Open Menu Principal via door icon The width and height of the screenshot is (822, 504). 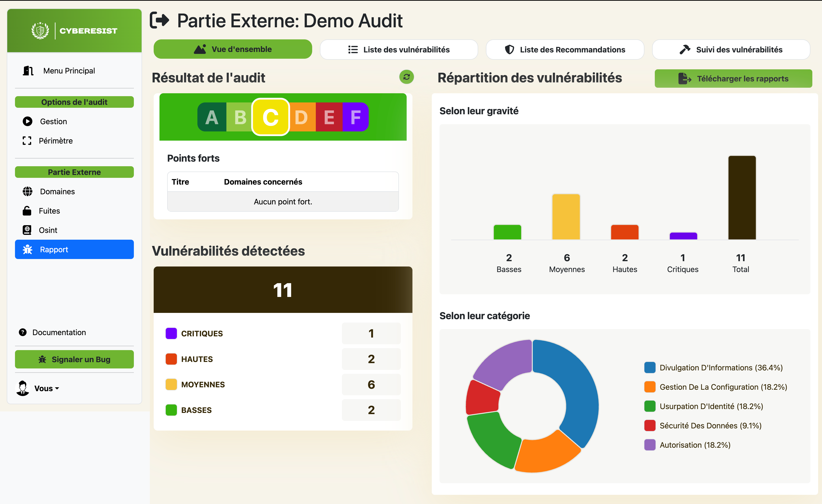28,71
